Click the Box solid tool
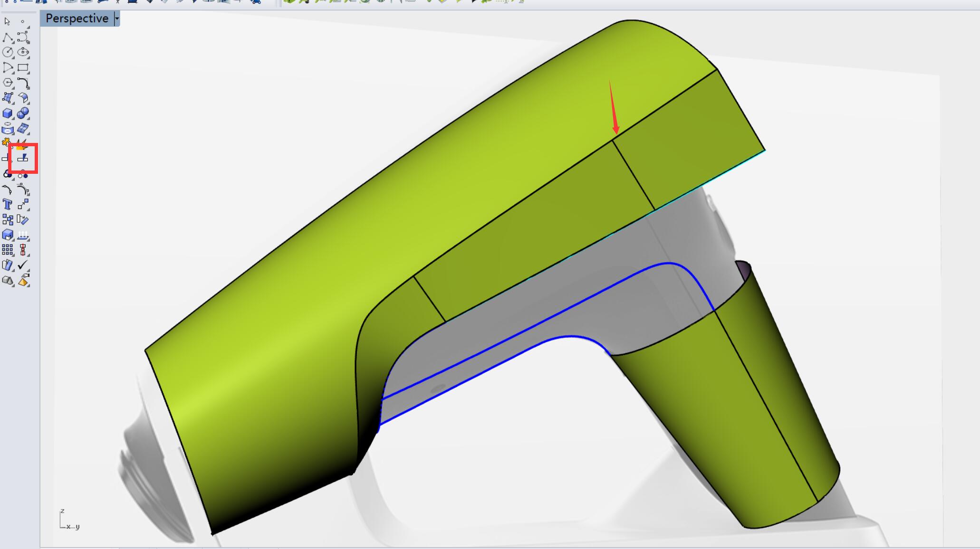The width and height of the screenshot is (980, 549). 7,113
